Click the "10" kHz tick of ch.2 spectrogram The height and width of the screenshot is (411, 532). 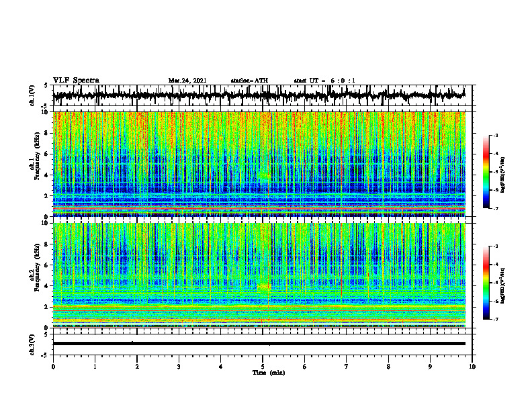click(x=46, y=223)
